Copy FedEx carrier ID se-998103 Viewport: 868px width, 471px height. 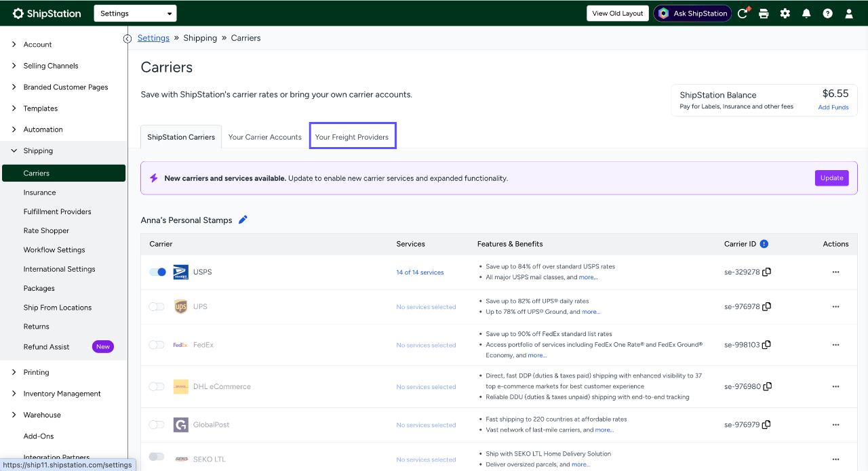[x=767, y=345]
